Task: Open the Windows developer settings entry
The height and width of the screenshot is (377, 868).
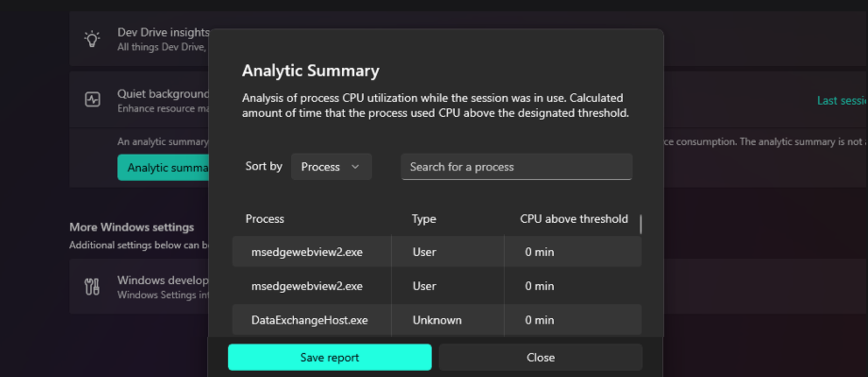Action: tap(142, 287)
